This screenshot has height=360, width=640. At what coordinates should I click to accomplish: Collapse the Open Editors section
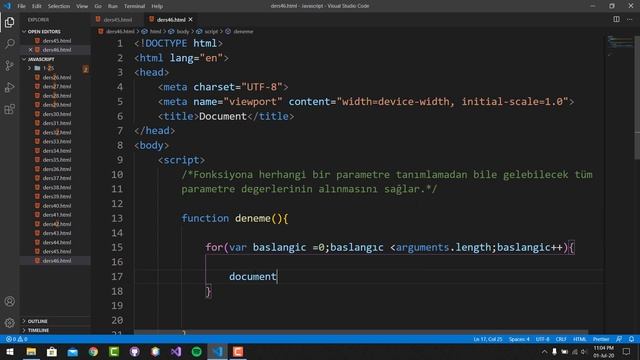tap(55, 31)
